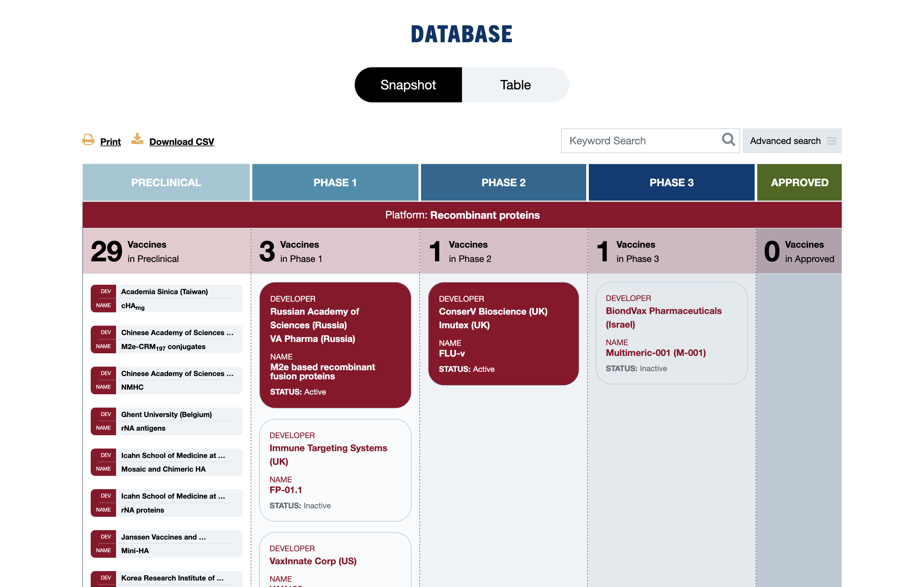
Task: Open the Multimeric-001 (M-001) card
Action: point(671,333)
